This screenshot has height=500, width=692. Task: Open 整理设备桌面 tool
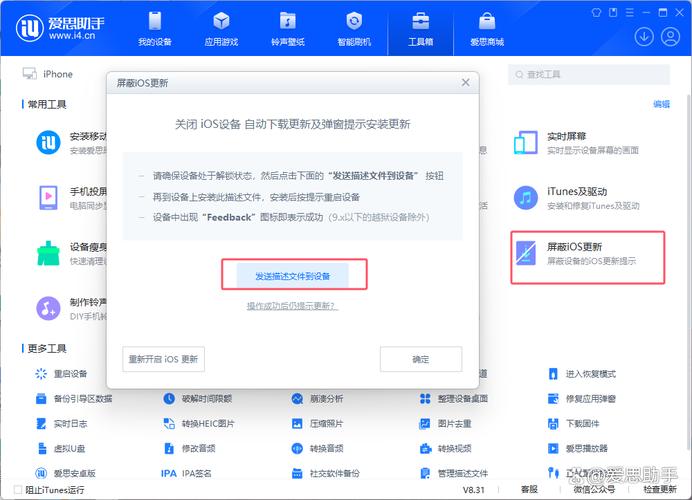453,399
